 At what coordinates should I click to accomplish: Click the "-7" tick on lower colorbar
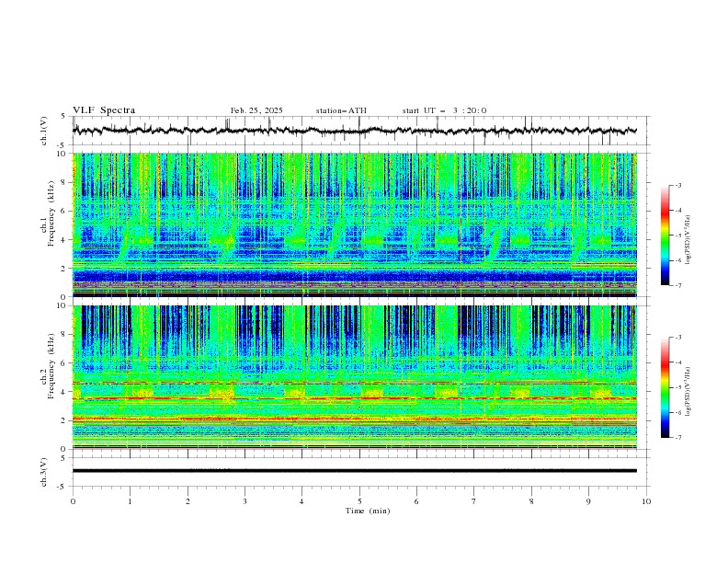[677, 437]
